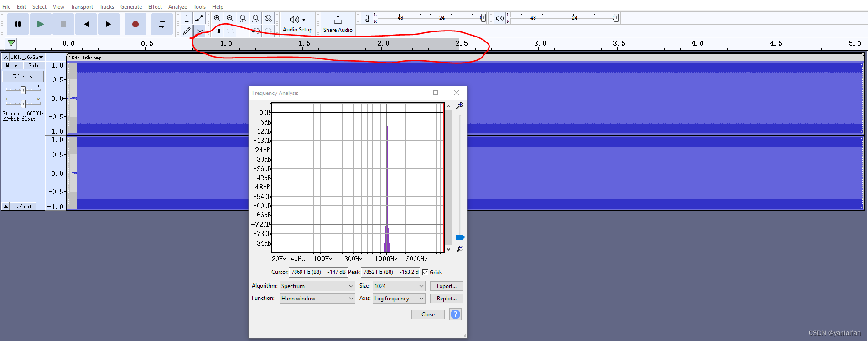The image size is (868, 341).
Task: Click the Pause transport button
Action: pyautogui.click(x=18, y=24)
